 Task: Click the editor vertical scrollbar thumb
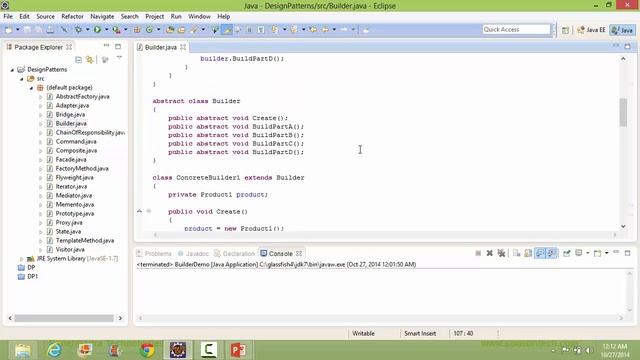click(623, 112)
